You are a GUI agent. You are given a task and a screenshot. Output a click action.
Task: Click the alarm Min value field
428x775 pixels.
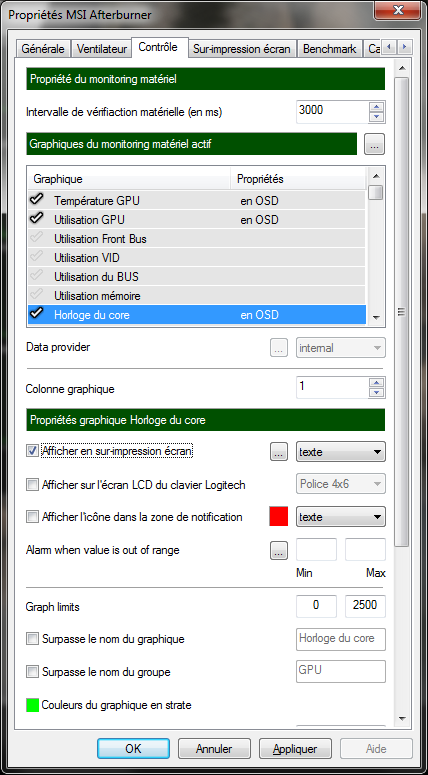[x=316, y=550]
